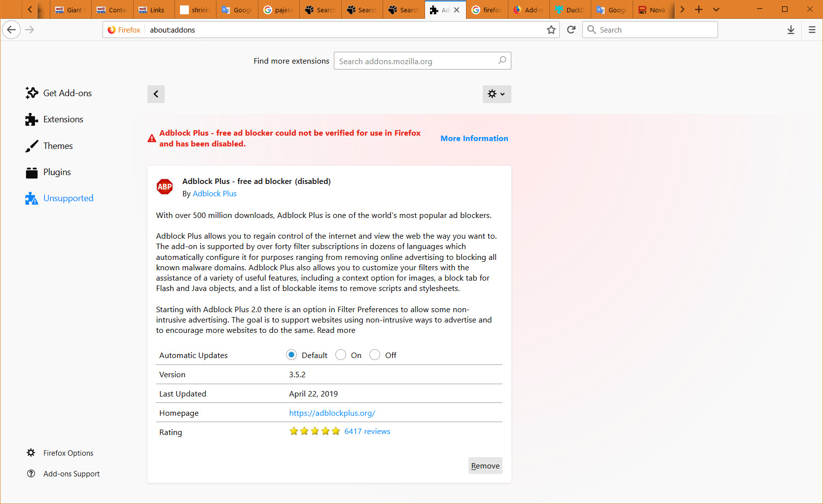Switch to the shrinki tab

click(x=195, y=10)
